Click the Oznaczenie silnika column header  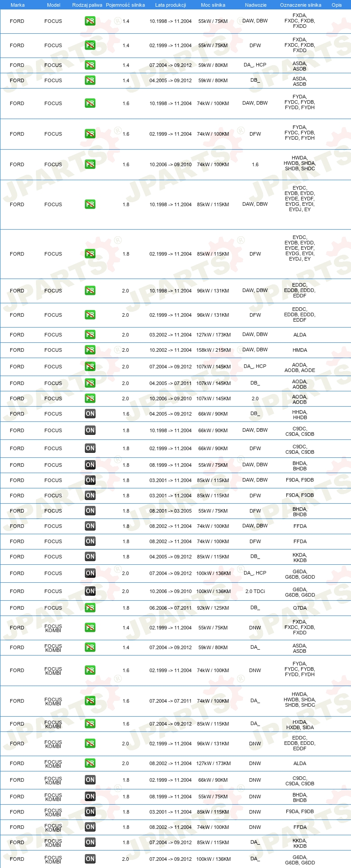pos(300,5)
